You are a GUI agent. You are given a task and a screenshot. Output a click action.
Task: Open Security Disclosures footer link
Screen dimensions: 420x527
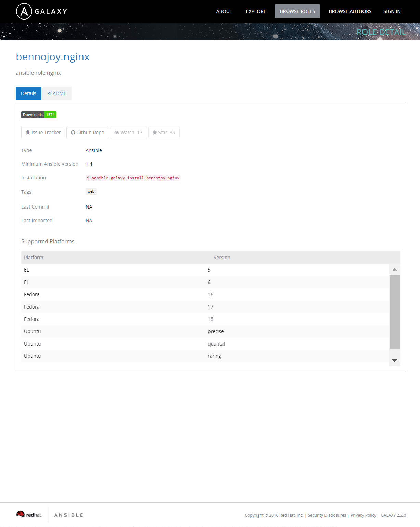click(x=327, y=515)
